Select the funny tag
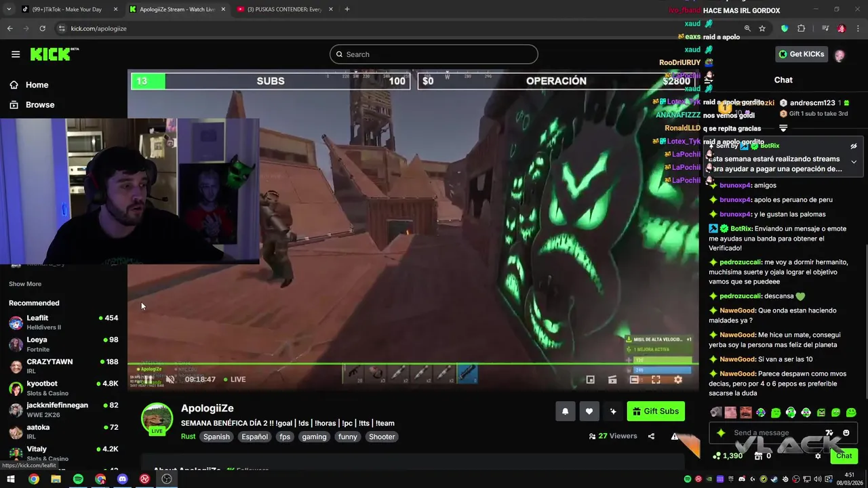 point(347,436)
